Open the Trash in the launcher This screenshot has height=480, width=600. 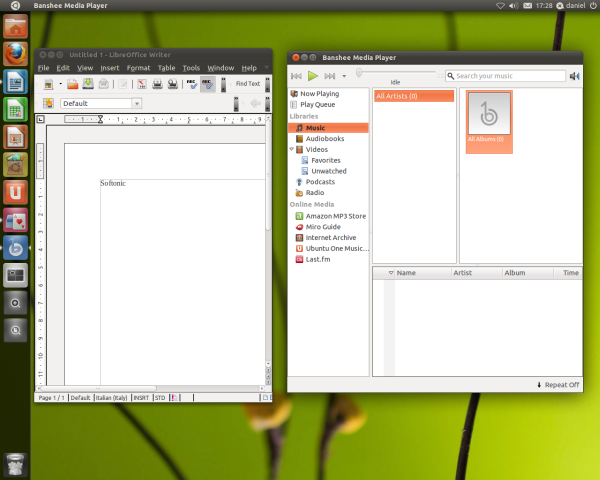coord(16,463)
